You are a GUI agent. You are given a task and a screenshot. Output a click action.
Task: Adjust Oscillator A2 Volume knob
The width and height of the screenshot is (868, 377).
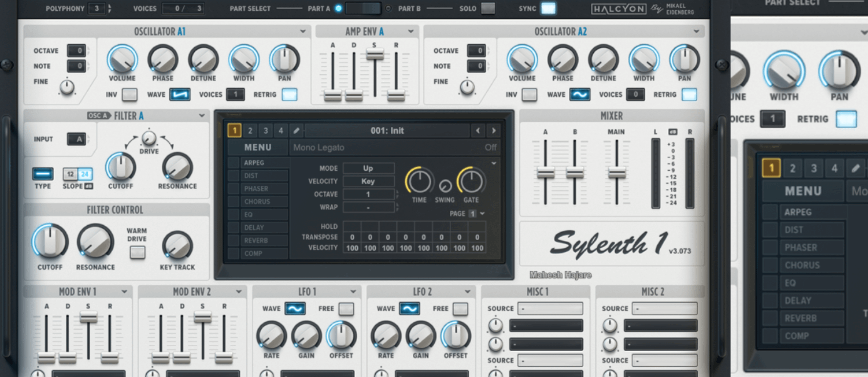(522, 59)
